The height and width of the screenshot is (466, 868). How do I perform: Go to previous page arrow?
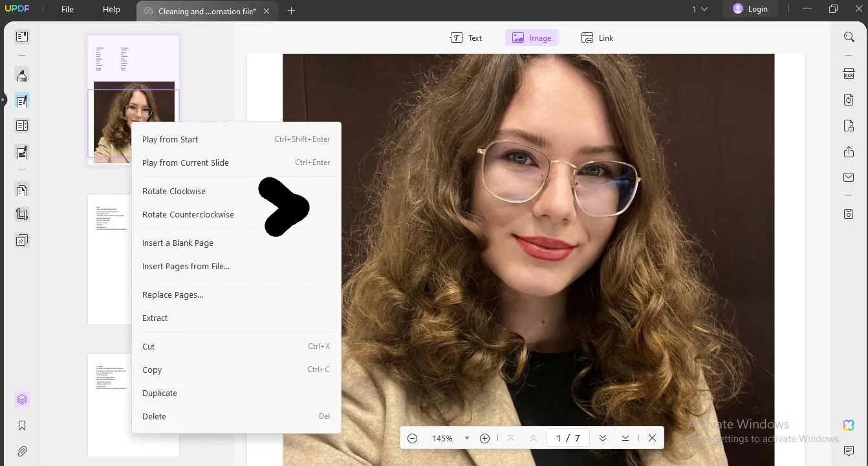[534, 438]
